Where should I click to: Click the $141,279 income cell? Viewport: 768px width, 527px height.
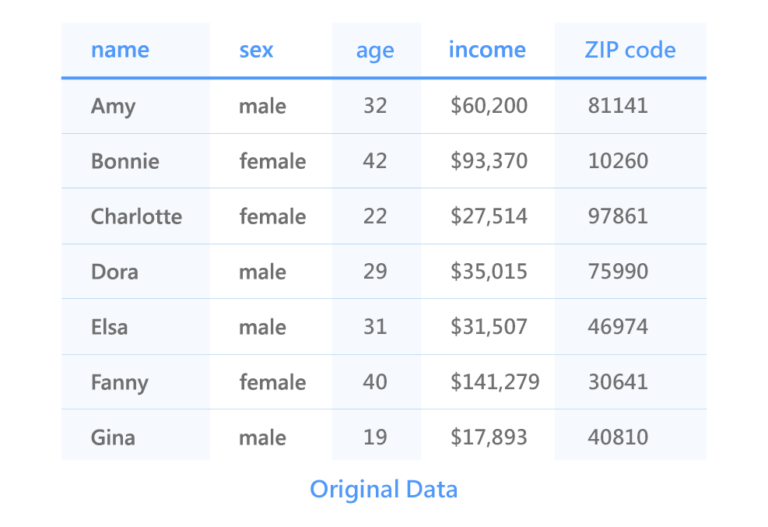tap(495, 382)
